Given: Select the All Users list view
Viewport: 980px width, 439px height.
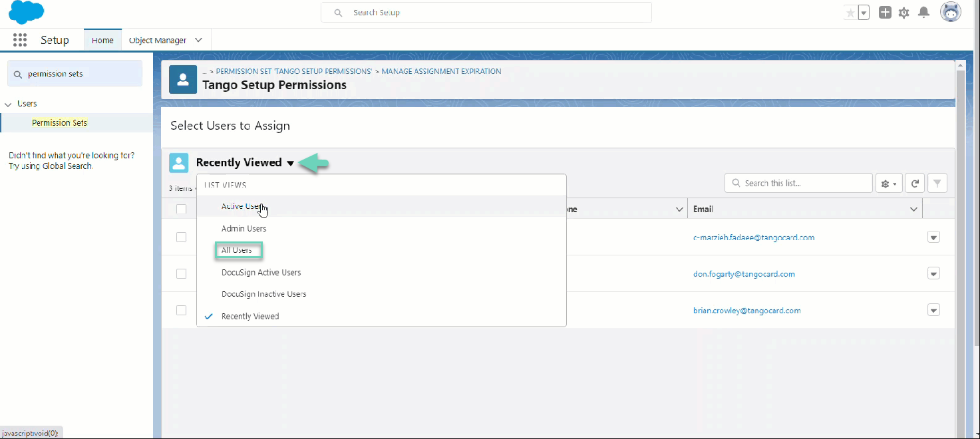Looking at the screenshot, I should click(381, 250).
